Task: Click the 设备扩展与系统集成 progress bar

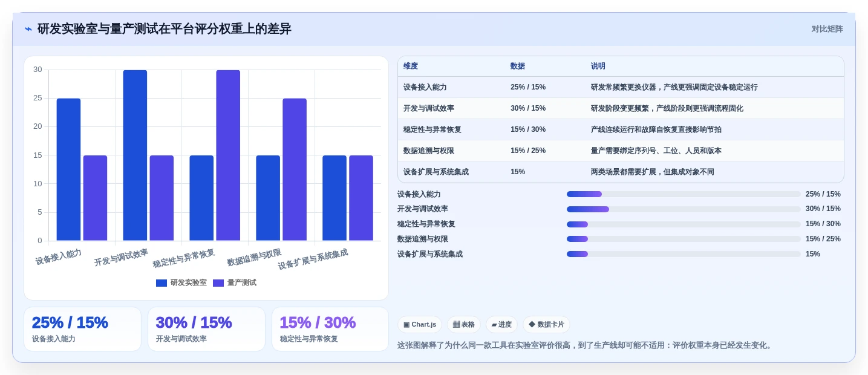Action: [x=684, y=254]
